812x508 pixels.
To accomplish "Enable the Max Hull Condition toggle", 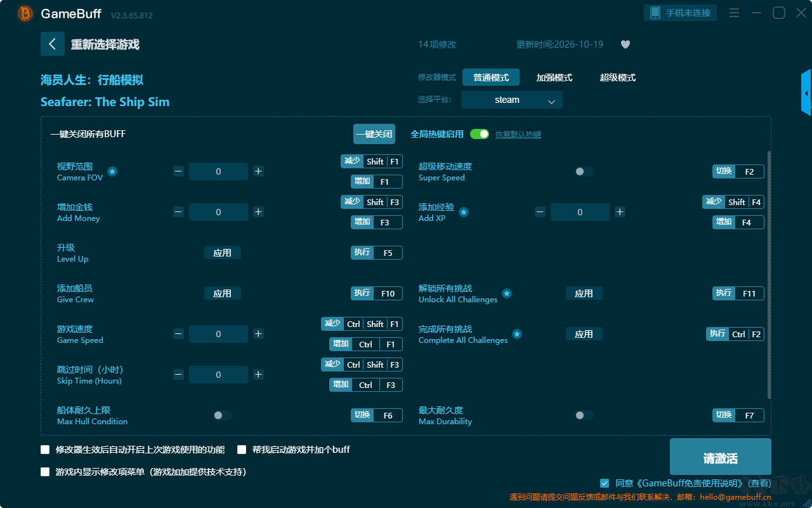I will pos(223,415).
